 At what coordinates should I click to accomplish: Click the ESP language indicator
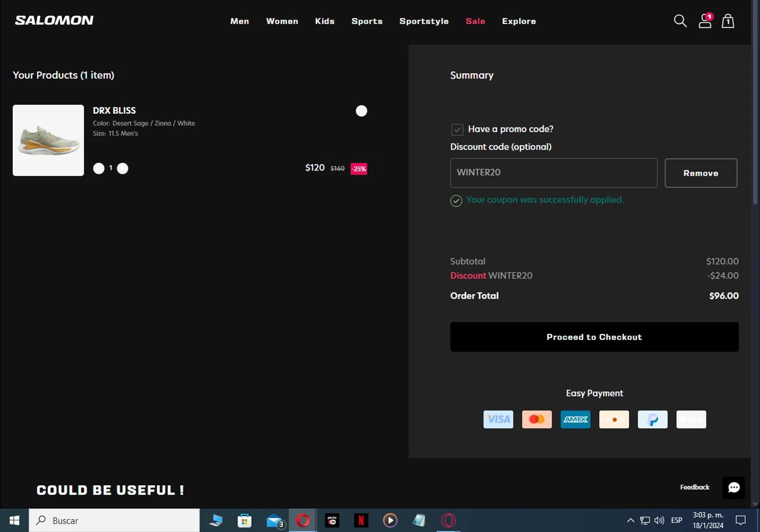[x=676, y=520]
